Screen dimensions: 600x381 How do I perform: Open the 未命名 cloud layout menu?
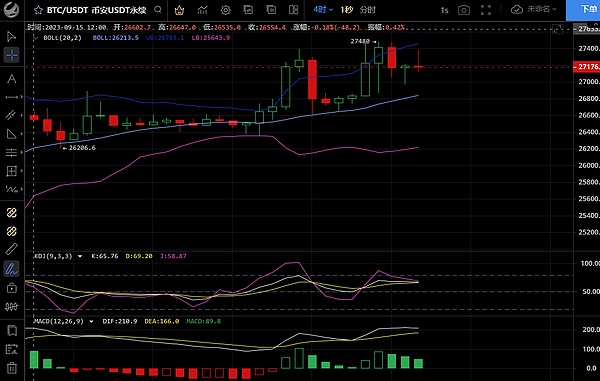click(534, 9)
